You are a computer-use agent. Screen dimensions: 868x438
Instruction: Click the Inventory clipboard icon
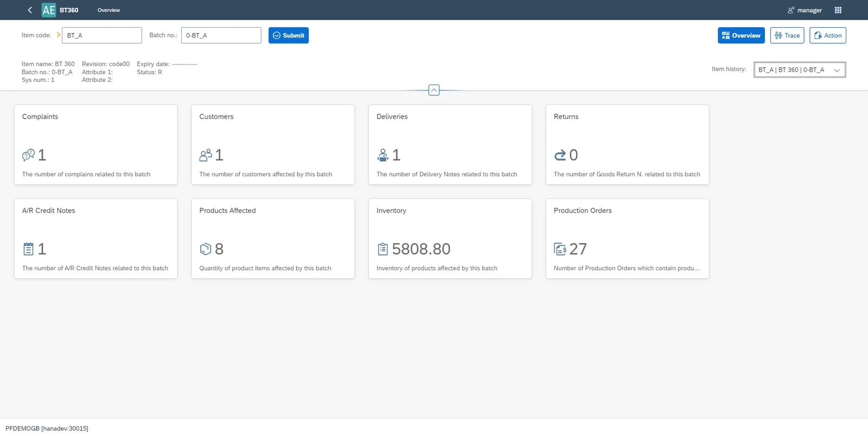(383, 249)
